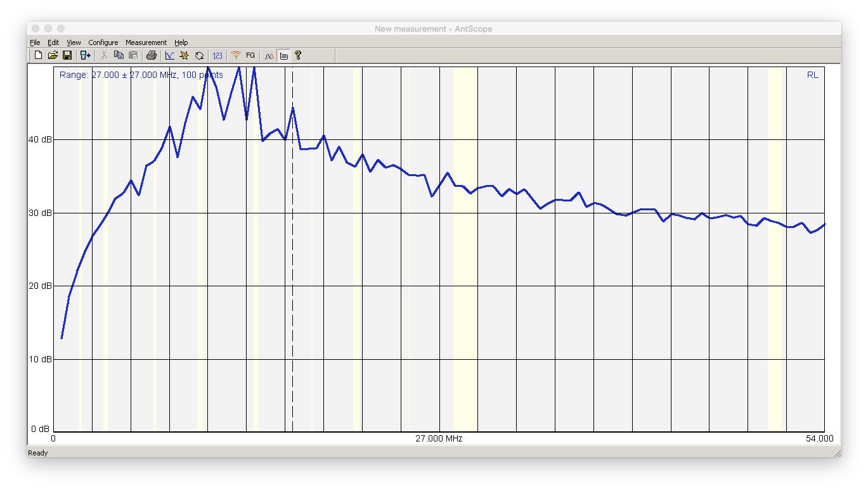The image size is (868, 489).
Task: Expand the View menu
Action: coord(74,42)
